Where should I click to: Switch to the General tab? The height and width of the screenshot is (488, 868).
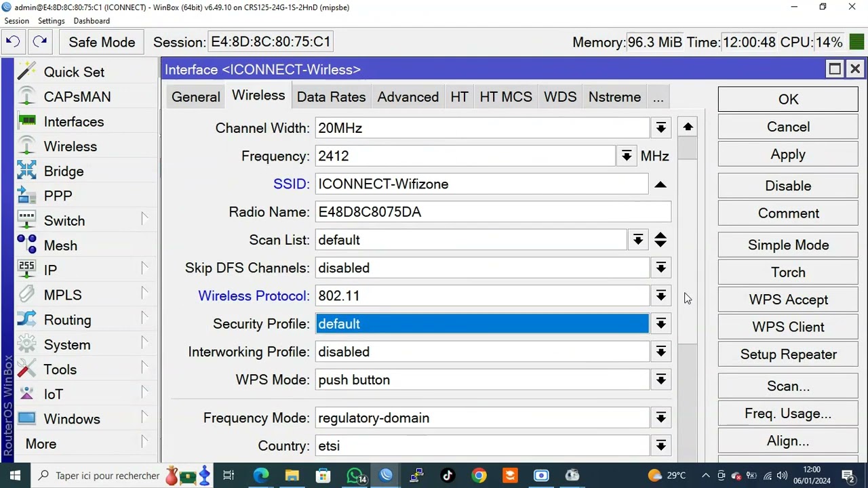point(196,97)
